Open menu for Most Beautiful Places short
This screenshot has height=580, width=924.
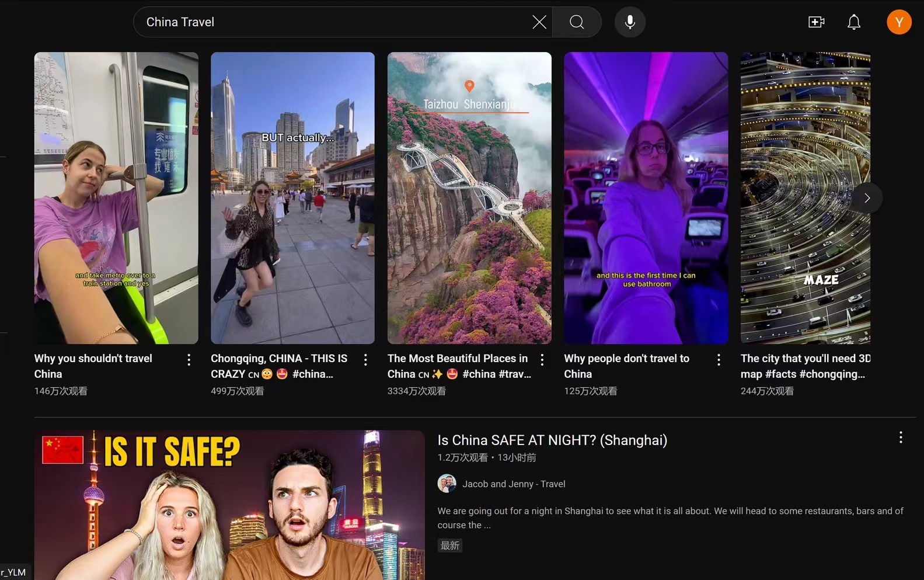pos(542,360)
